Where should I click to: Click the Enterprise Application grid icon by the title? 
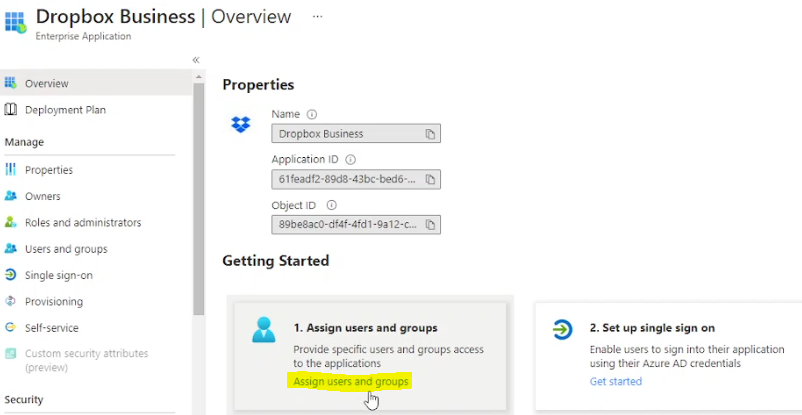(15, 21)
